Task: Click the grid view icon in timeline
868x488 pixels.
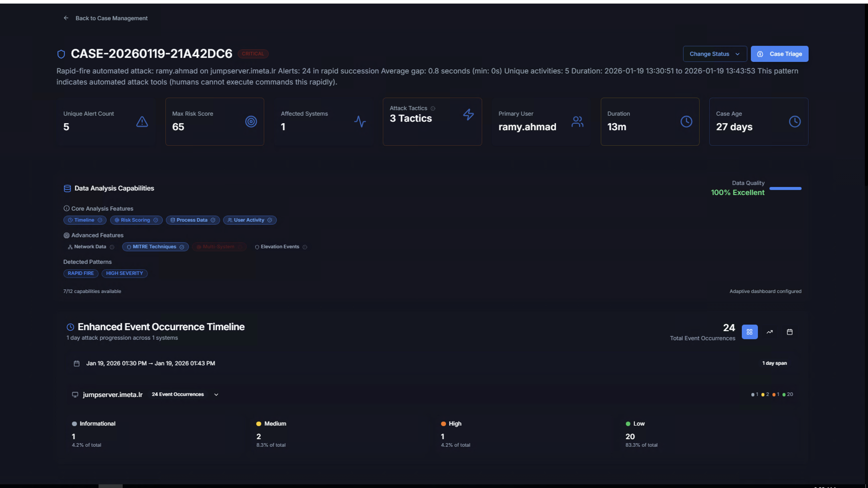Action: tap(749, 332)
